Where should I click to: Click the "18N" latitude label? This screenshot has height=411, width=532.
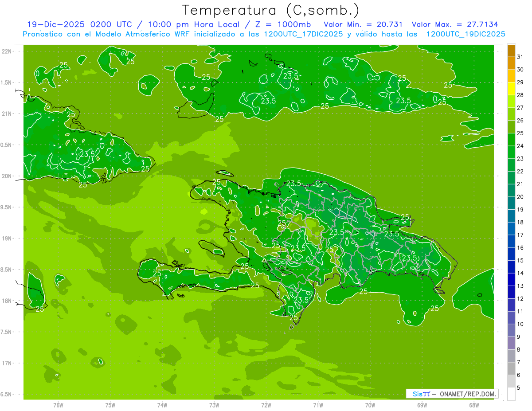(7, 301)
